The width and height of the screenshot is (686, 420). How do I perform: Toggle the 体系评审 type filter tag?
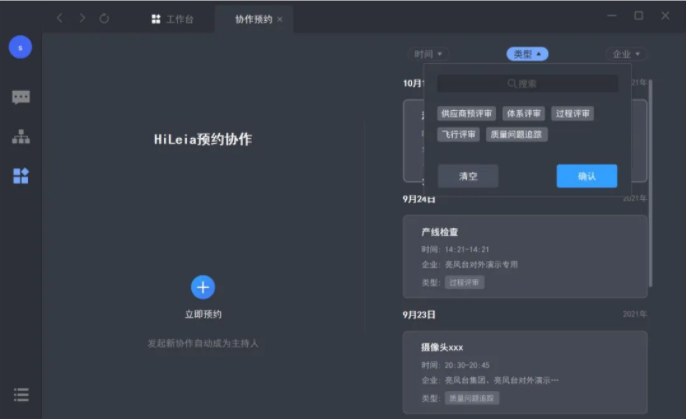pyautogui.click(x=523, y=114)
